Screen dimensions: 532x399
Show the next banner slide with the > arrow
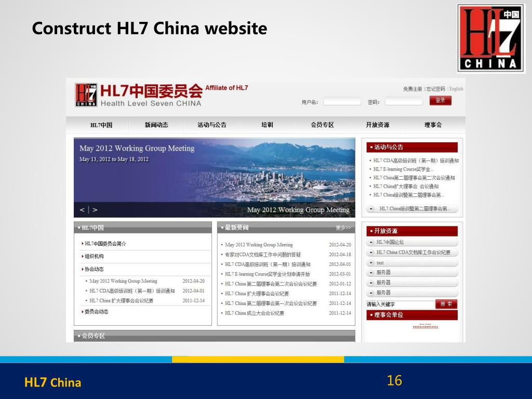95,210
